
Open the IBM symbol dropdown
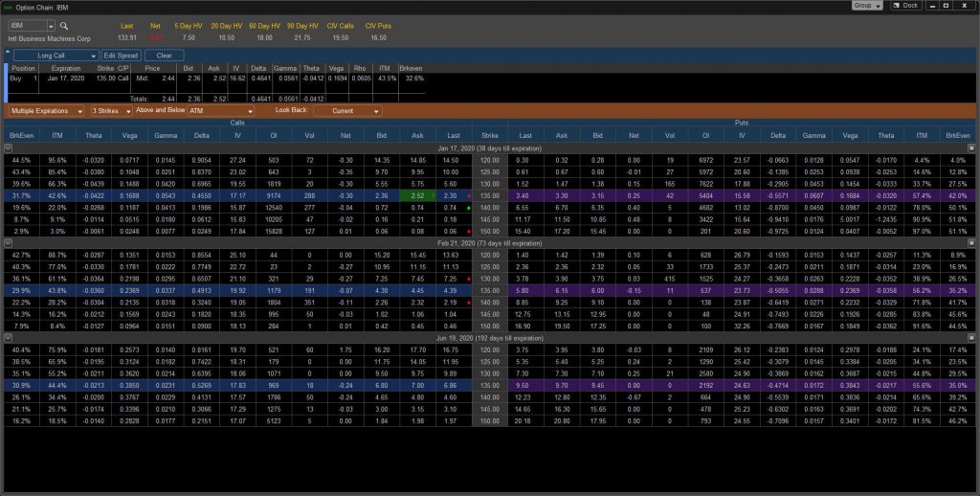(x=49, y=25)
